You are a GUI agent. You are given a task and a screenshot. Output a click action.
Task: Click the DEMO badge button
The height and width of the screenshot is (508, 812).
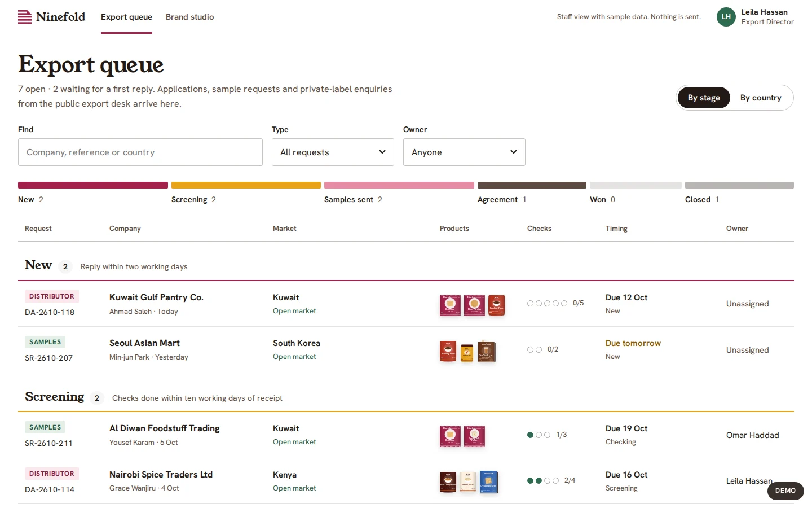pyautogui.click(x=785, y=491)
